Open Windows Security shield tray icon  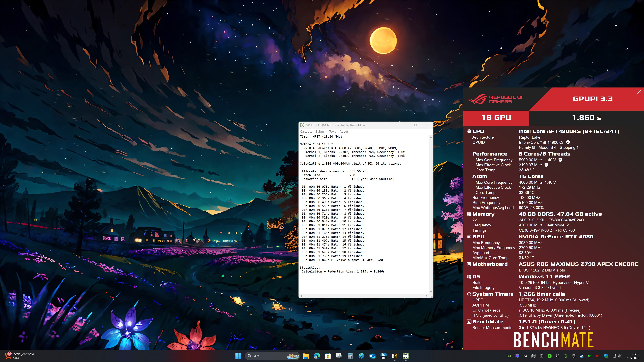pyautogui.click(x=606, y=356)
